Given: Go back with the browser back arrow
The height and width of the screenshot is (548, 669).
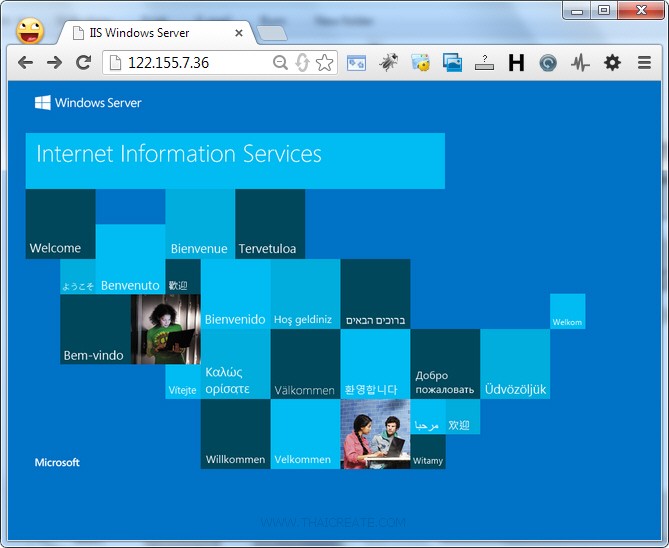Looking at the screenshot, I should pyautogui.click(x=26, y=63).
